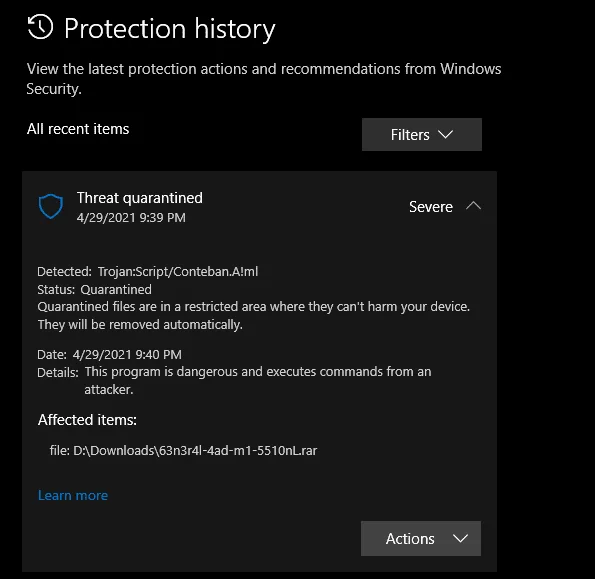Viewport: 595px width, 579px height.
Task: Click the Status: Quarantined line
Action: [94, 290]
